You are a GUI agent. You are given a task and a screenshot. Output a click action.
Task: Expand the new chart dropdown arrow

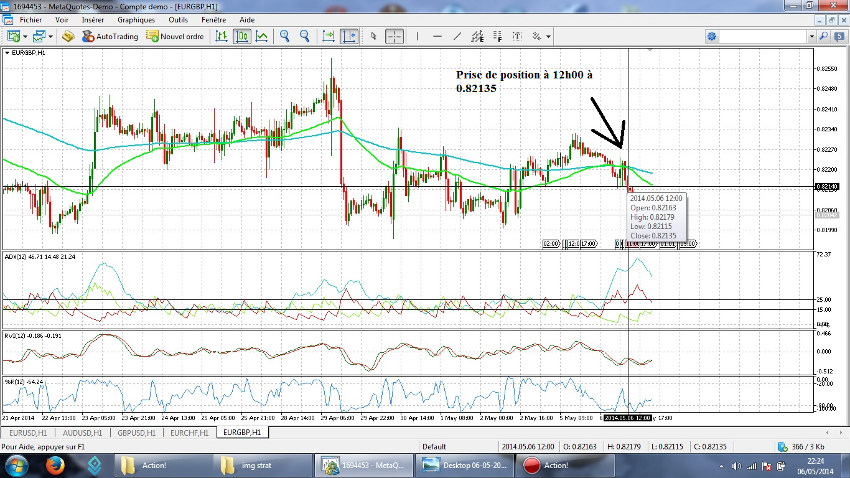click(x=25, y=36)
